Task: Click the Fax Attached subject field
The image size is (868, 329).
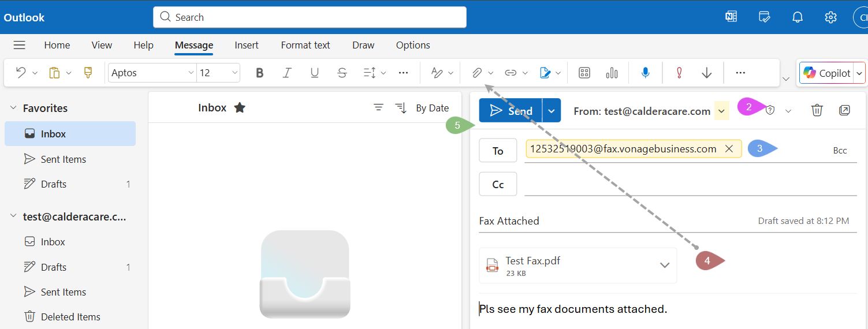Action: point(615,221)
